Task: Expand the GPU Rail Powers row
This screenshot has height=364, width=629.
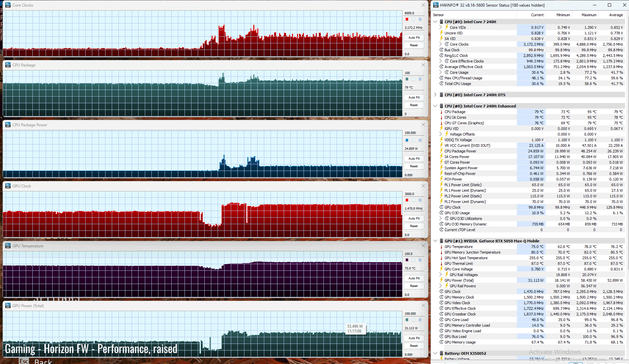Action: 440,286
